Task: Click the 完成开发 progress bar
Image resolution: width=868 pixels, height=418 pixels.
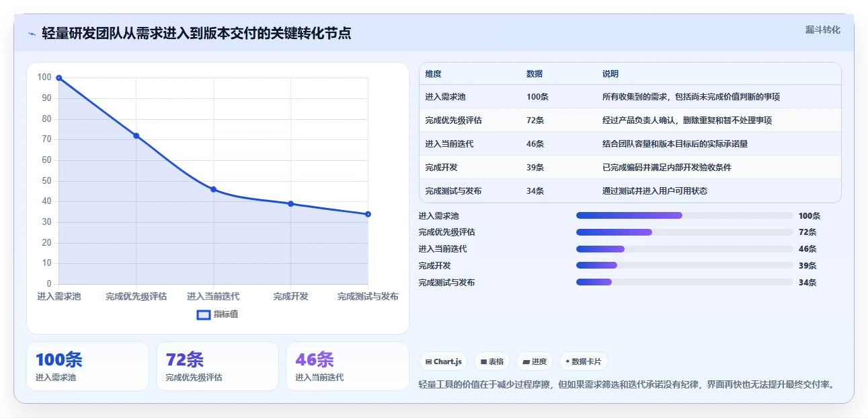Action: pos(684,266)
